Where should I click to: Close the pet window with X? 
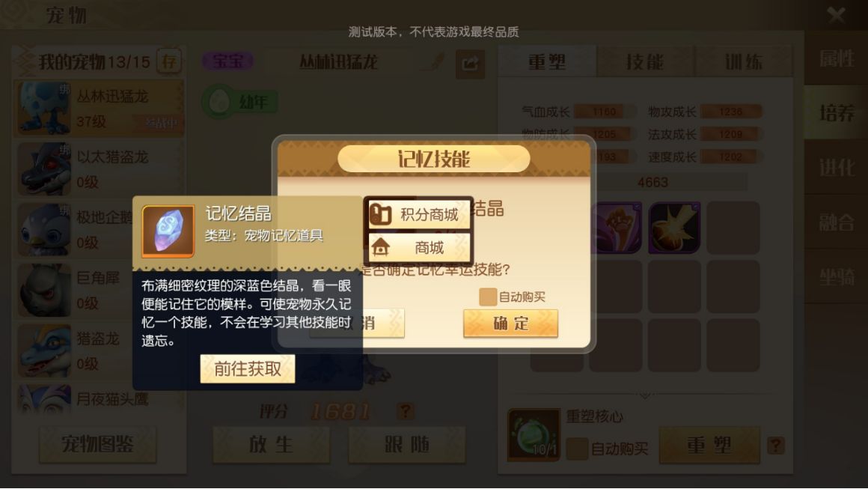coord(836,14)
